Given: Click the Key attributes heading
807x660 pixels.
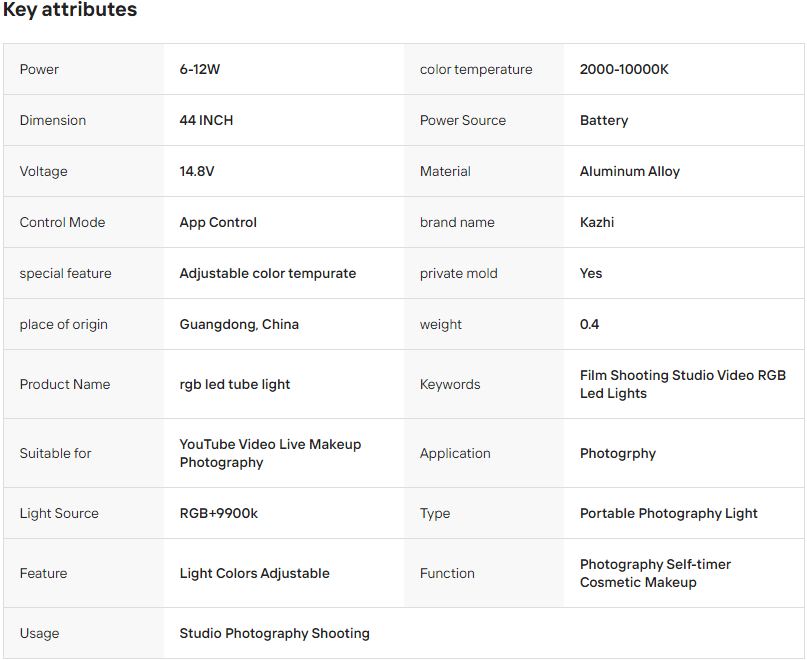Looking at the screenshot, I should [x=70, y=10].
